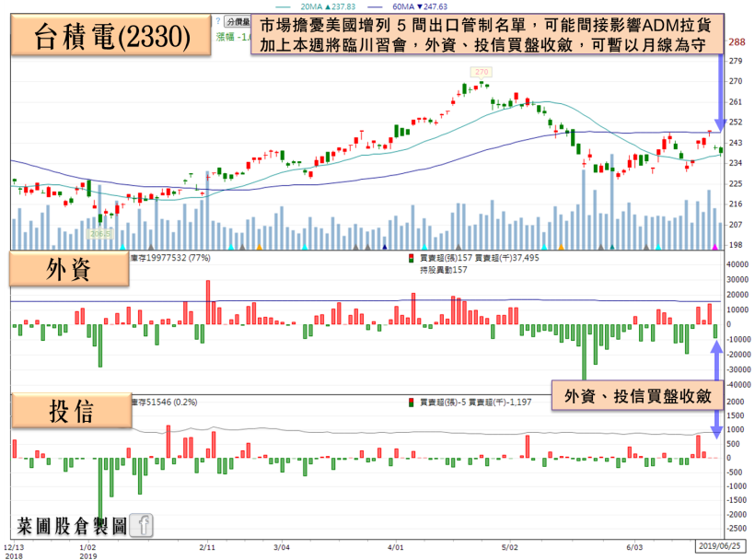Screen dimensions: 755x560
Task: Click the -2500 axis value
Action: coord(738,529)
